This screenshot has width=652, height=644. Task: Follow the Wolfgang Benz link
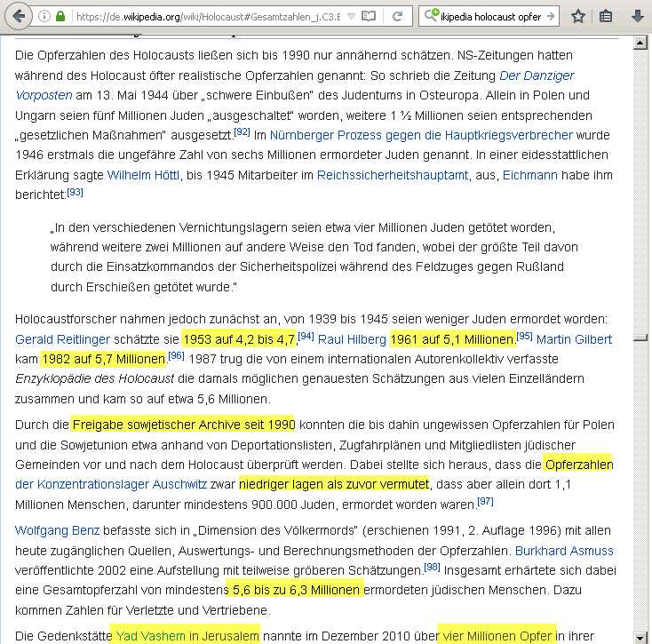(58, 530)
